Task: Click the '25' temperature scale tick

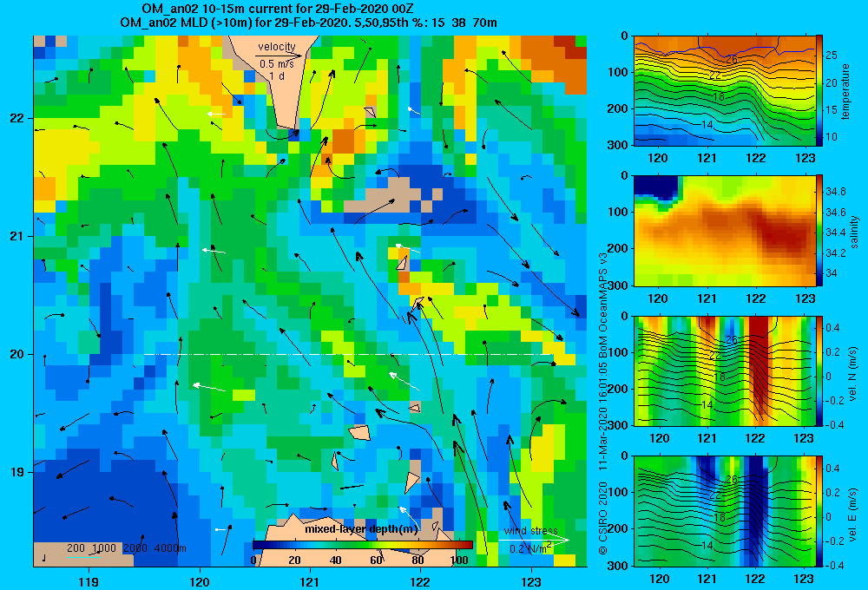Action: pyautogui.click(x=832, y=56)
